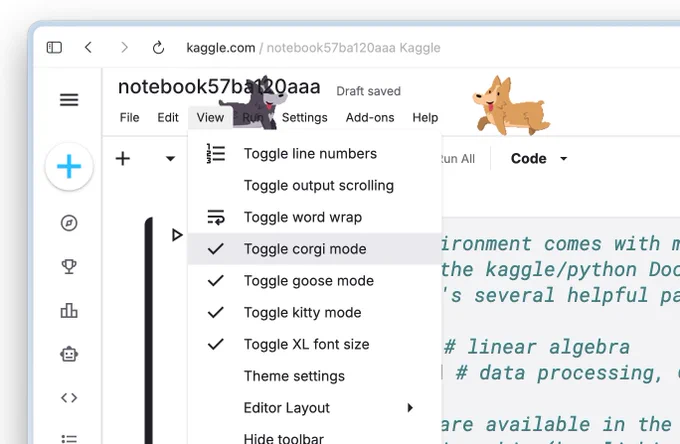680x444 pixels.
Task: Add a cell with the toolbar plus
Action: [x=123, y=158]
